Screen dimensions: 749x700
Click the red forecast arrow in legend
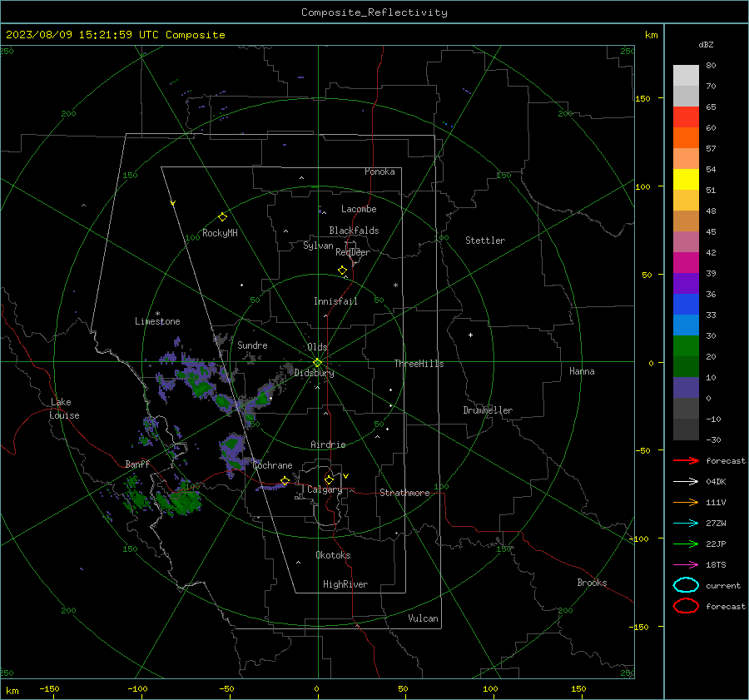coord(686,460)
